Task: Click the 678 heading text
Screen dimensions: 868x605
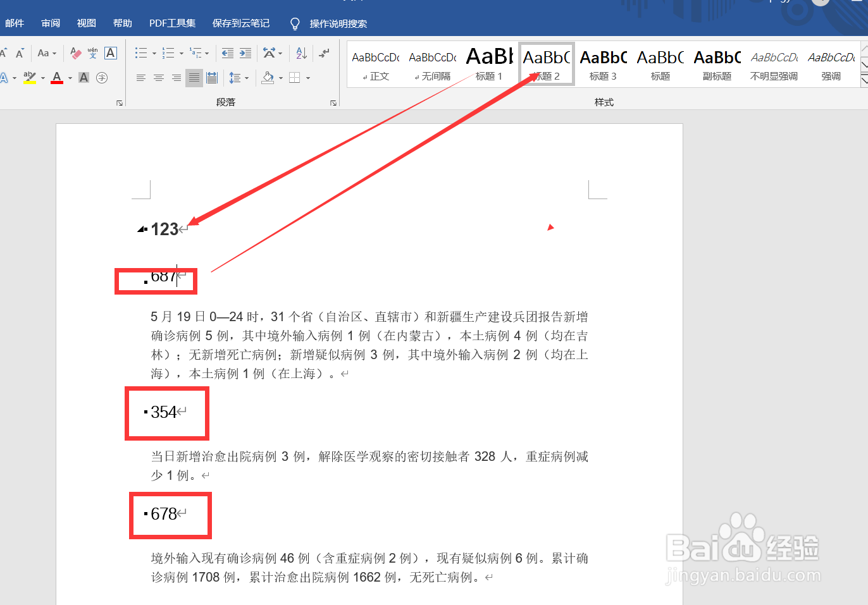Action: coord(163,514)
